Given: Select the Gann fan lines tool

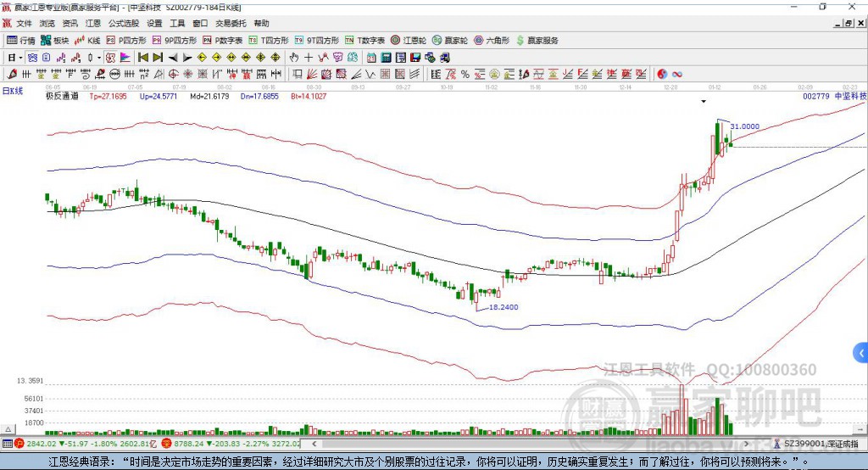Looking at the screenshot, I should 312,74.
